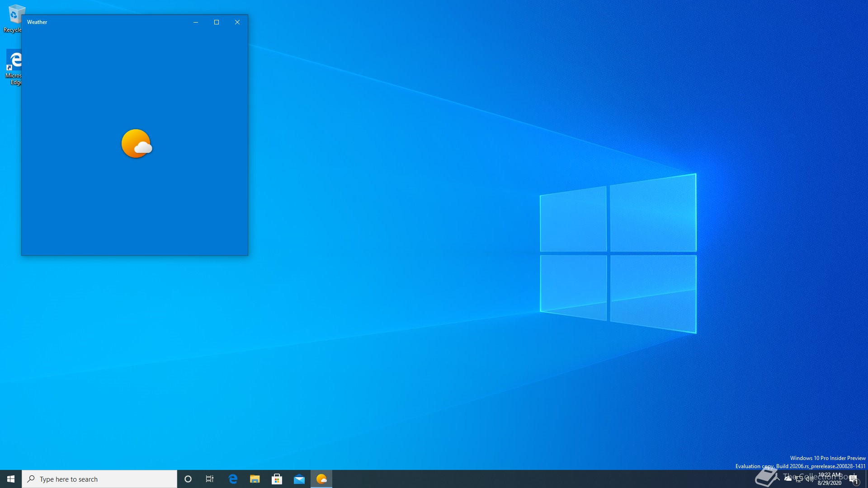
Task: Minimize the Weather window
Action: (x=196, y=22)
